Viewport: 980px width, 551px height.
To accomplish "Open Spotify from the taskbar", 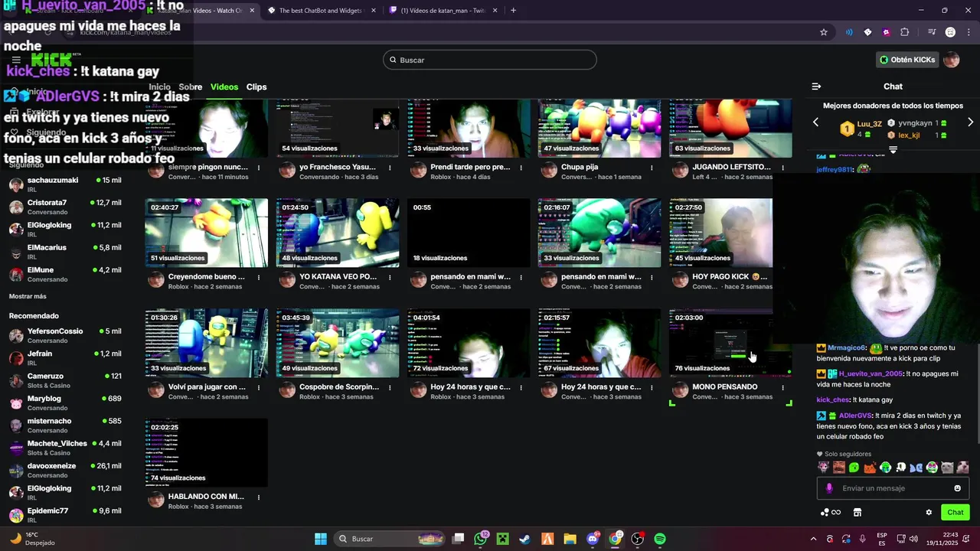I will (x=660, y=539).
